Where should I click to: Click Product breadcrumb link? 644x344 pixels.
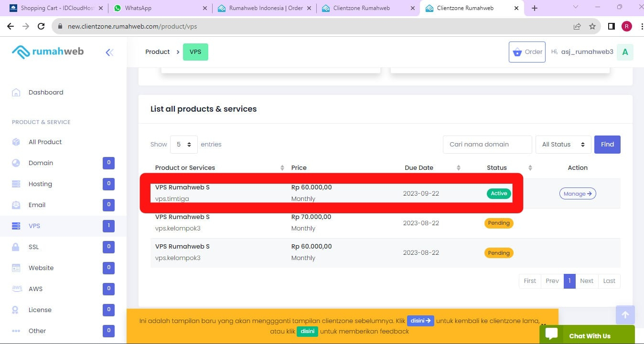[158, 52]
